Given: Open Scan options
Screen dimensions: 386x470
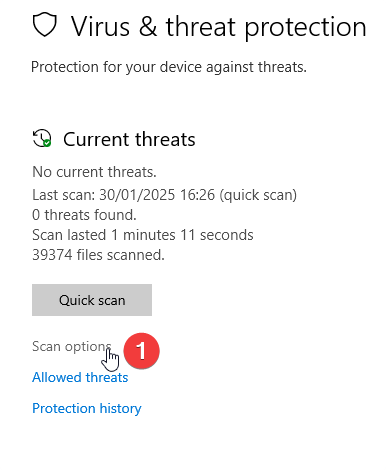Looking at the screenshot, I should point(72,347).
